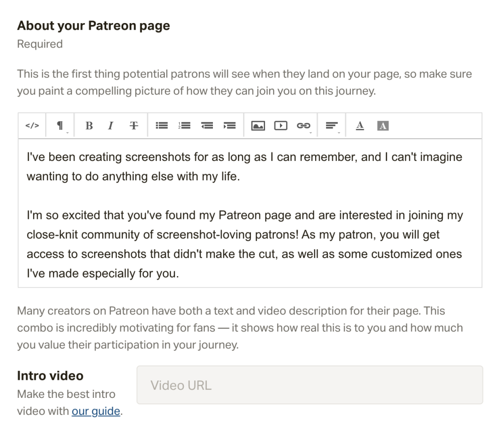Increase indent with the indent icon
This screenshot has width=501, height=448.
click(x=229, y=126)
